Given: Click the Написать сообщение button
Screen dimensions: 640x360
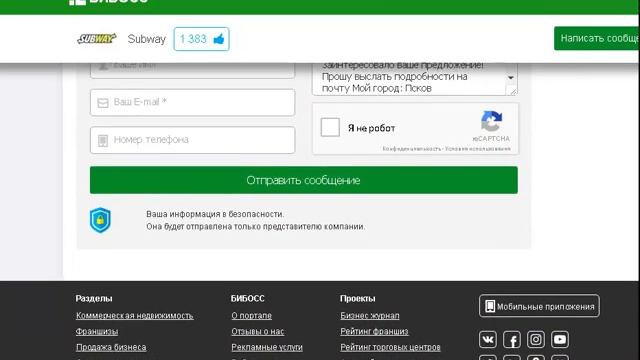Looking at the screenshot, I should pyautogui.click(x=597, y=38).
